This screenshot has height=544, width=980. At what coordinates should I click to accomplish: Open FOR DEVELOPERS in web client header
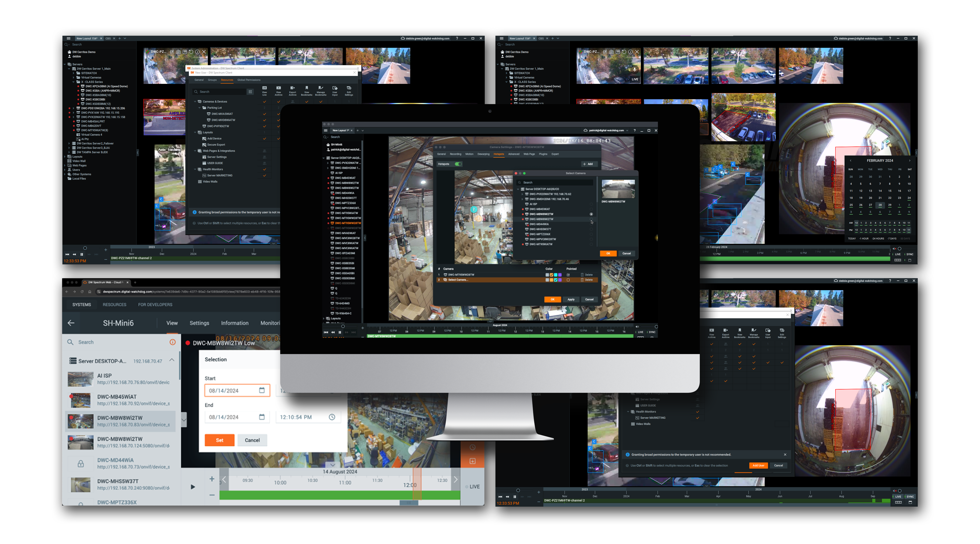click(x=155, y=304)
